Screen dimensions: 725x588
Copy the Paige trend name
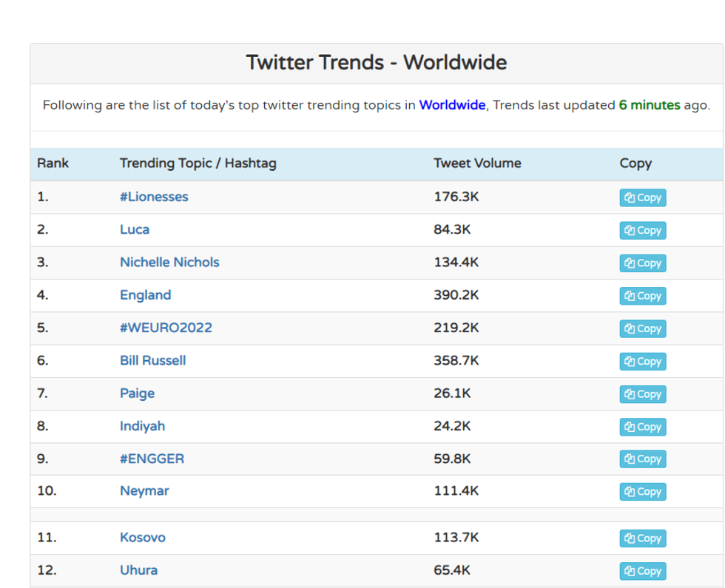pyautogui.click(x=642, y=394)
